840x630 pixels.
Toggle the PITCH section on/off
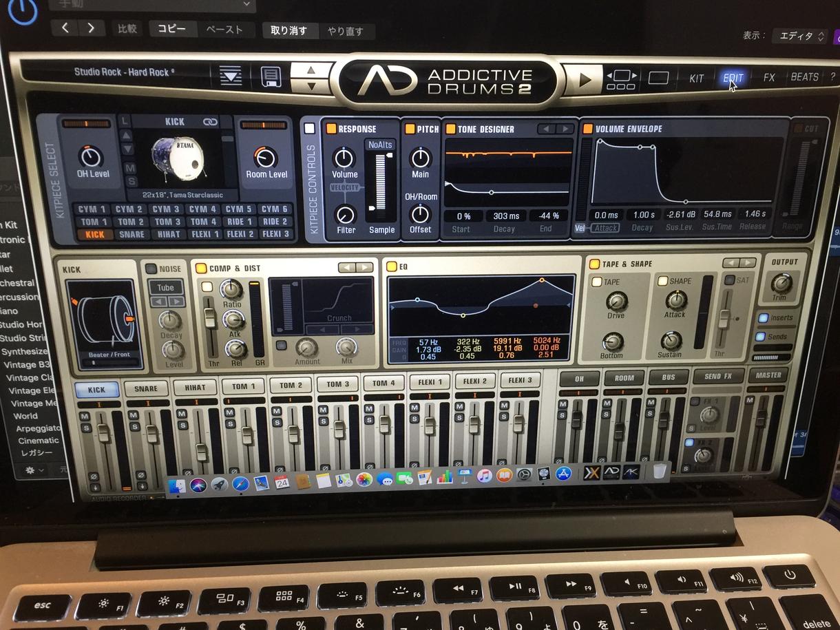410,129
